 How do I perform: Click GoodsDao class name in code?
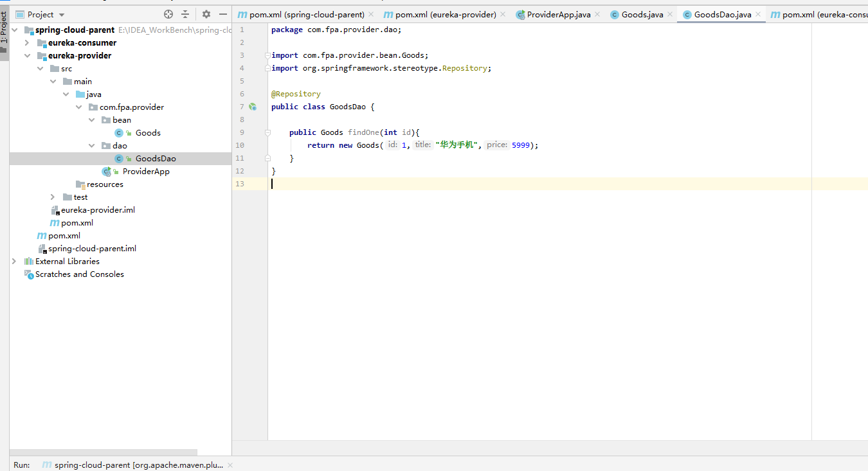[x=348, y=107]
